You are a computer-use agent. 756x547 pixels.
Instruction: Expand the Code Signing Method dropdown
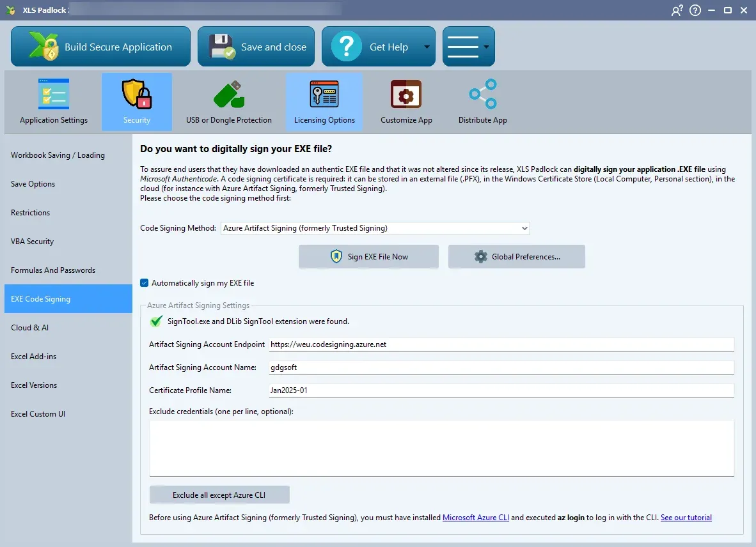524,228
